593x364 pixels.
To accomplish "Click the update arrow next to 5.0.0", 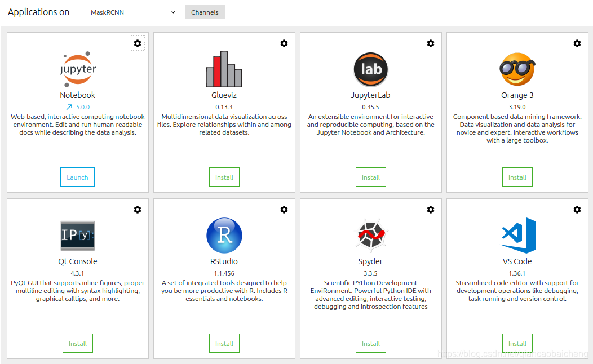I will pyautogui.click(x=69, y=107).
